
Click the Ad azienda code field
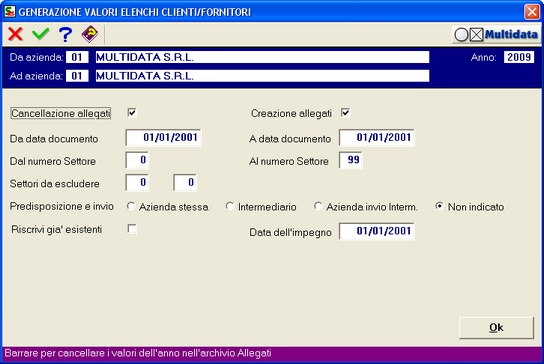tap(77, 76)
